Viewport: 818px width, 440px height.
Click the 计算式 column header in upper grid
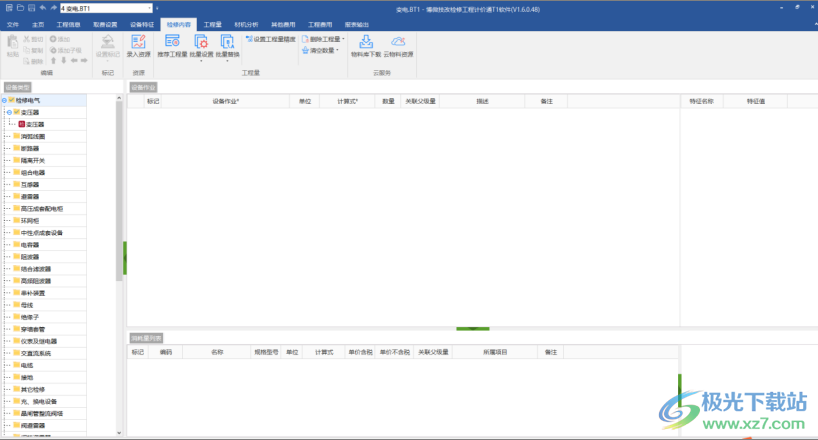click(347, 101)
